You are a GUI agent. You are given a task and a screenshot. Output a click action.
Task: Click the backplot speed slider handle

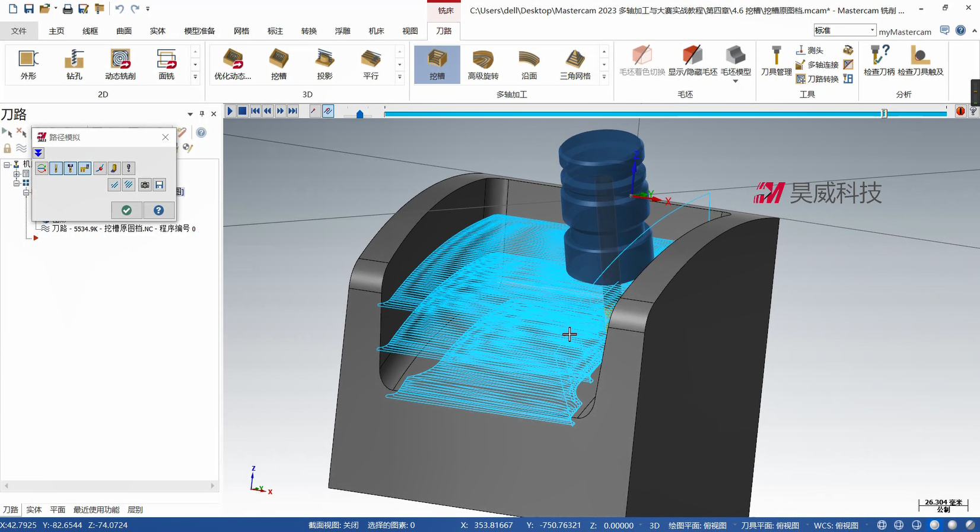[x=359, y=113]
